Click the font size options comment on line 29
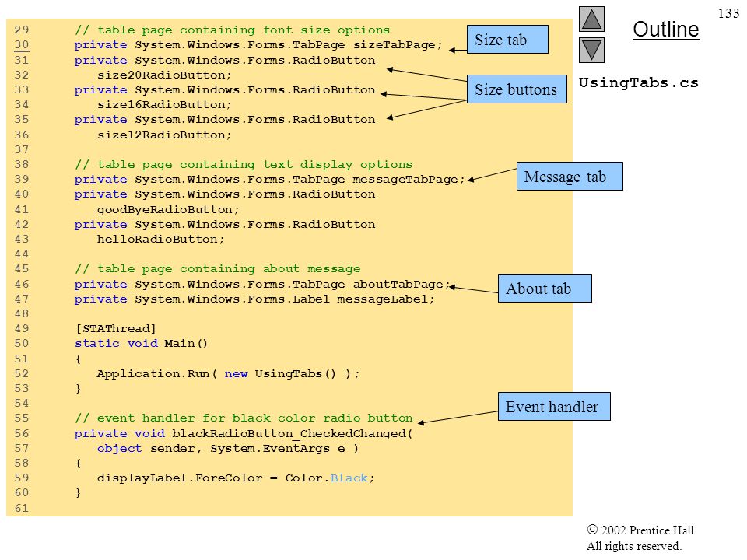747x560 pixels. click(x=232, y=30)
